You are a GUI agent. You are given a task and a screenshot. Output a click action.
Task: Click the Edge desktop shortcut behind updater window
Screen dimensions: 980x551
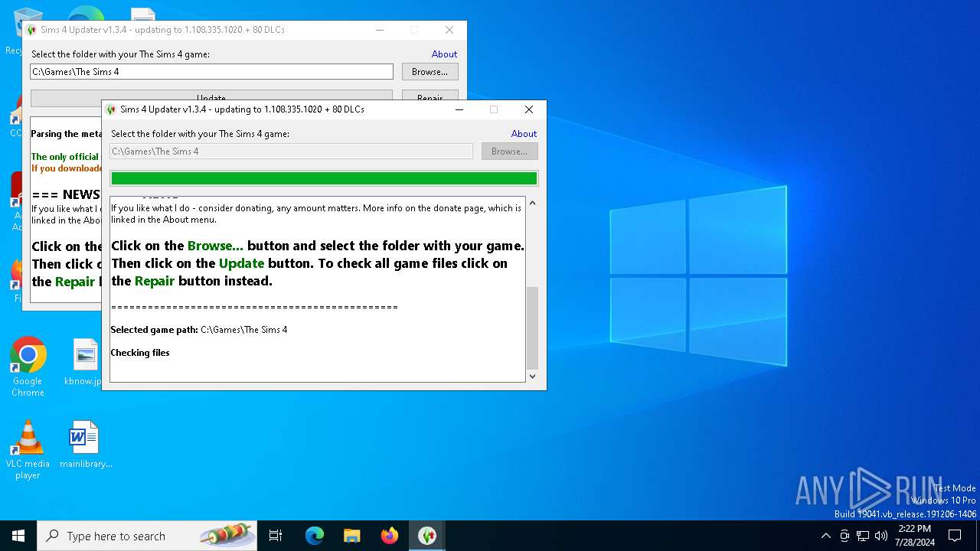coord(86,13)
